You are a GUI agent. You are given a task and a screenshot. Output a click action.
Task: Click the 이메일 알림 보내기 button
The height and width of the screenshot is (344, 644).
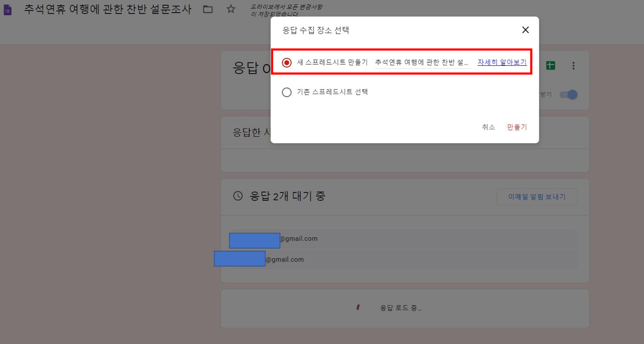pyautogui.click(x=537, y=197)
